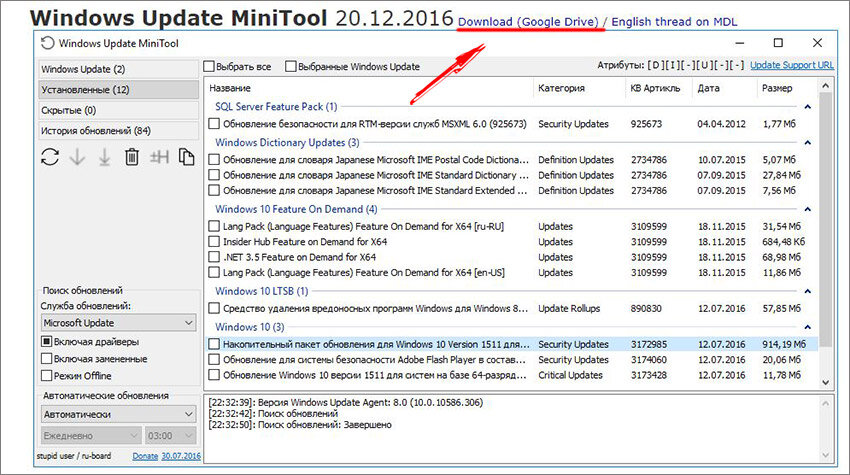This screenshot has width=850, height=475.
Task: Click the hide updates +H icon
Action: (x=159, y=157)
